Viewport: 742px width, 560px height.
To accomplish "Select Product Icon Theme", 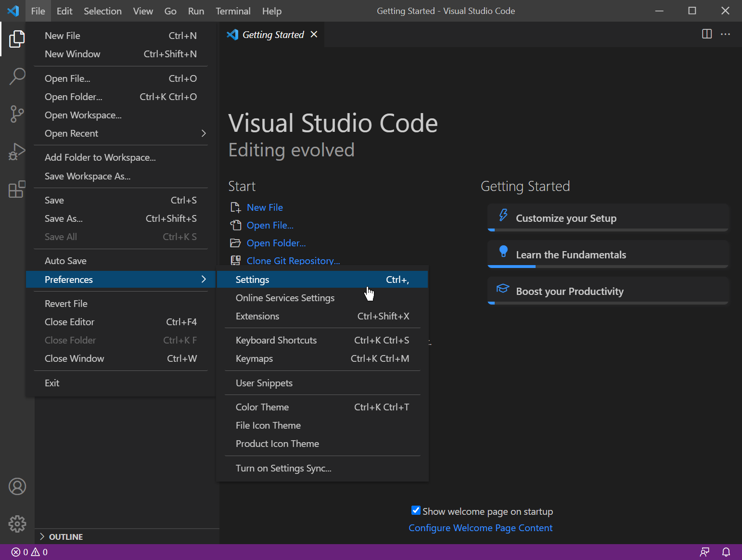I will point(322,444).
